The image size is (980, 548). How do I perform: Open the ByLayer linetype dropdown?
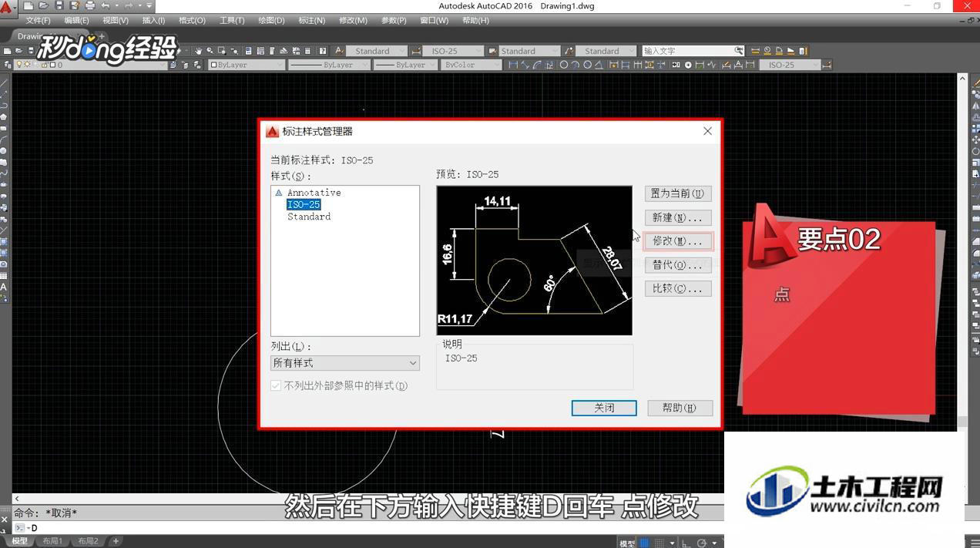tap(328, 65)
